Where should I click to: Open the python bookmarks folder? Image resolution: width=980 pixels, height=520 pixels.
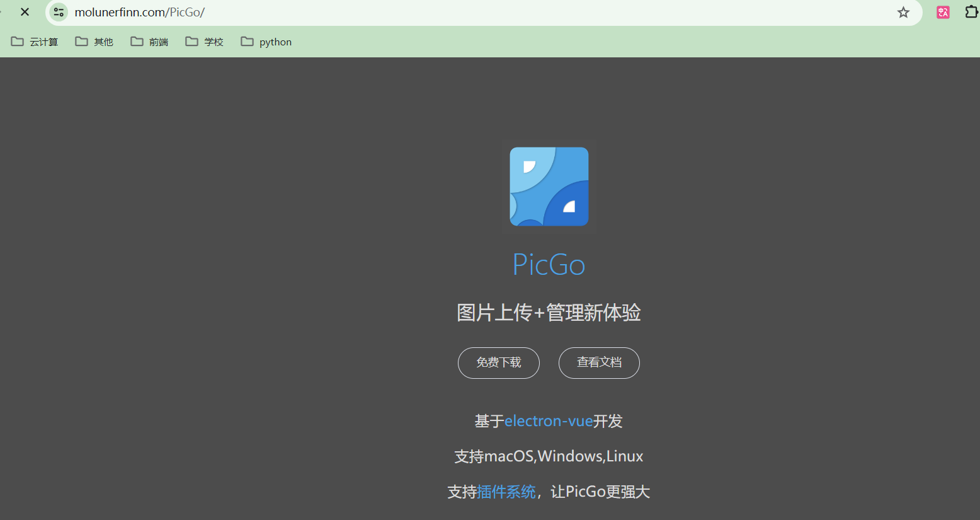(266, 42)
